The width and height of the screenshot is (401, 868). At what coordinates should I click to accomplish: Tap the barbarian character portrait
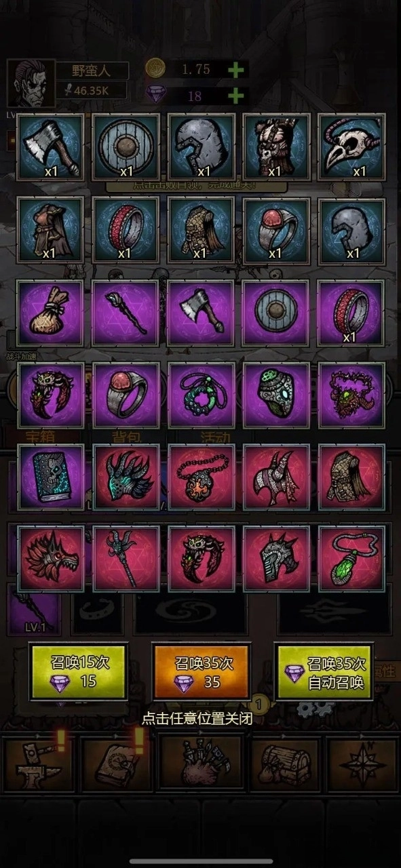(x=30, y=84)
